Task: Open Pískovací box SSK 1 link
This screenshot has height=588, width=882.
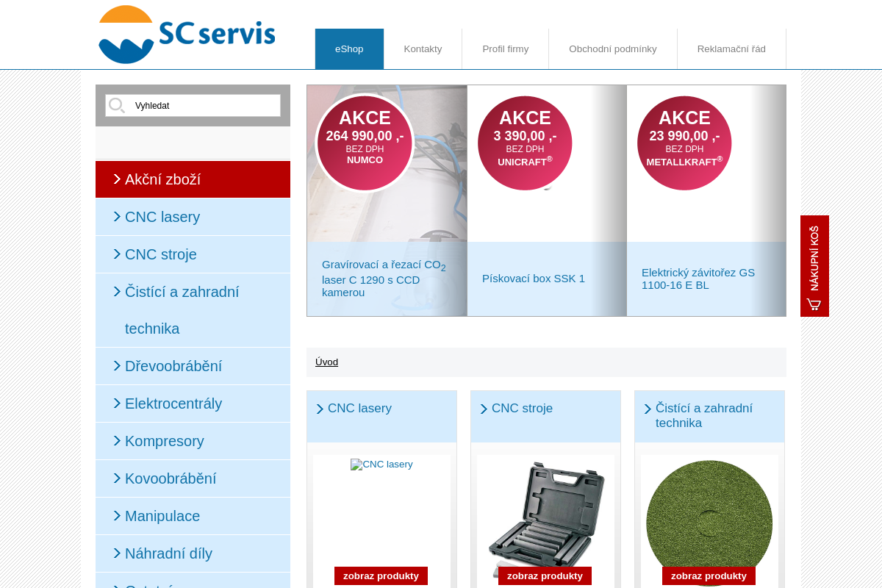Action: coord(534,279)
